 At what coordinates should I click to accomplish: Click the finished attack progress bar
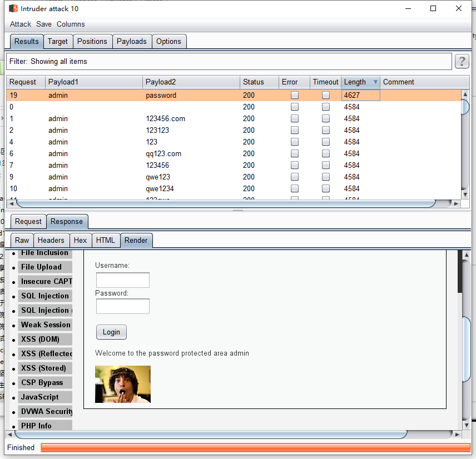point(255,447)
